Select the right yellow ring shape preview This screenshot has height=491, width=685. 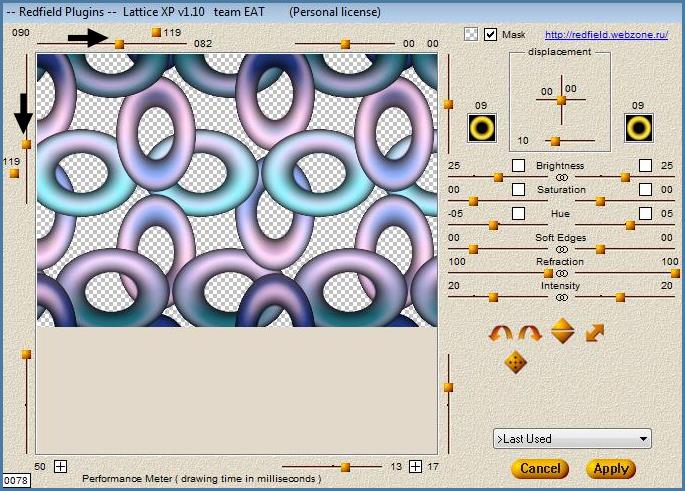pos(639,127)
